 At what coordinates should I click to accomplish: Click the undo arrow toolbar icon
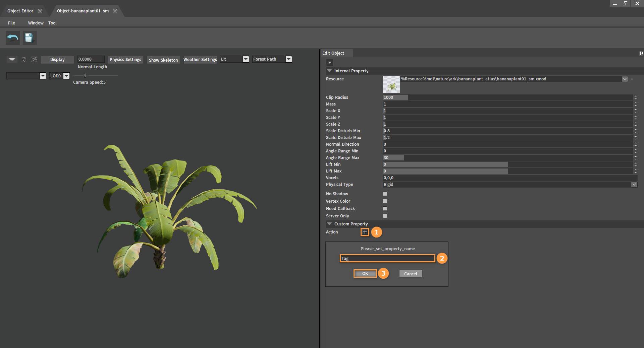[x=13, y=38]
